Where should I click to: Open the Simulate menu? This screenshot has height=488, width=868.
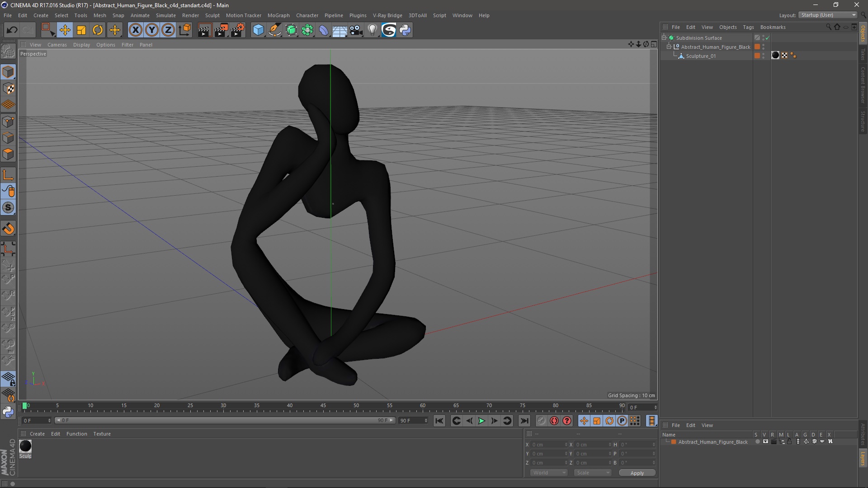165,15
